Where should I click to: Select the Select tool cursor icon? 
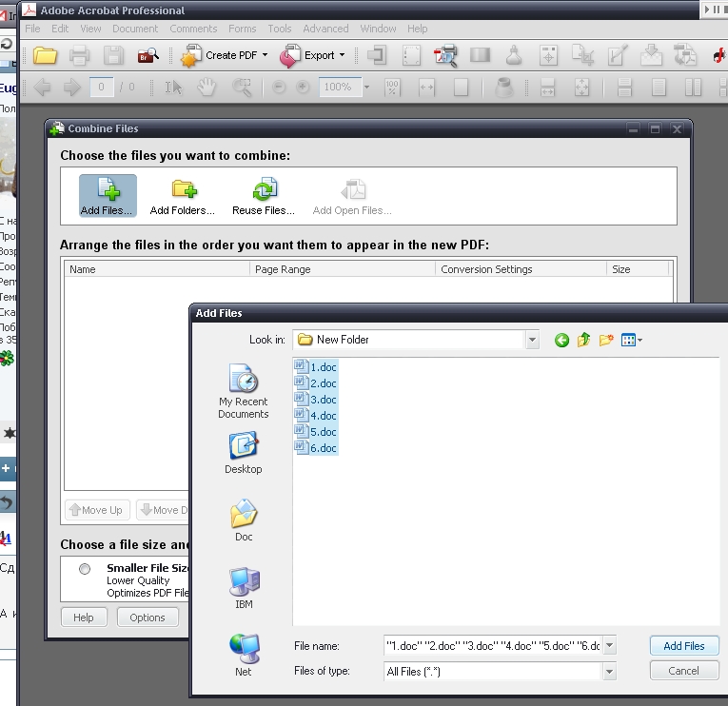pyautogui.click(x=173, y=87)
